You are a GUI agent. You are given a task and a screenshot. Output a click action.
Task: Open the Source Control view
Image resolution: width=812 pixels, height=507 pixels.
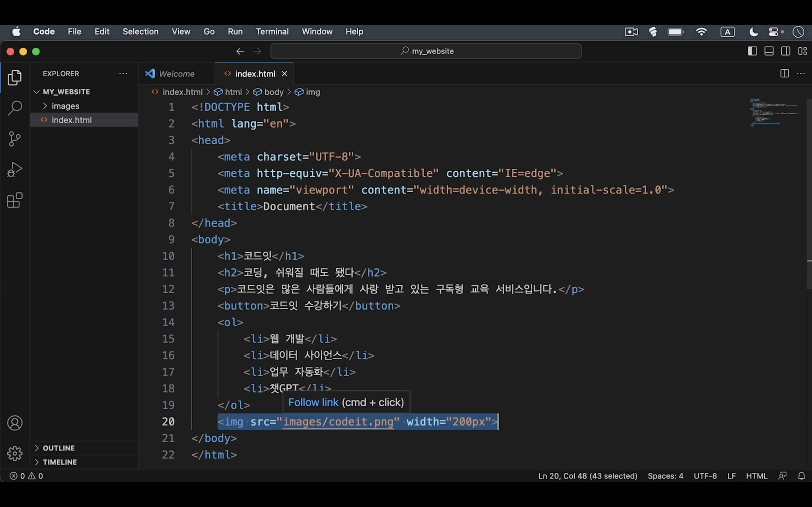coord(15,139)
